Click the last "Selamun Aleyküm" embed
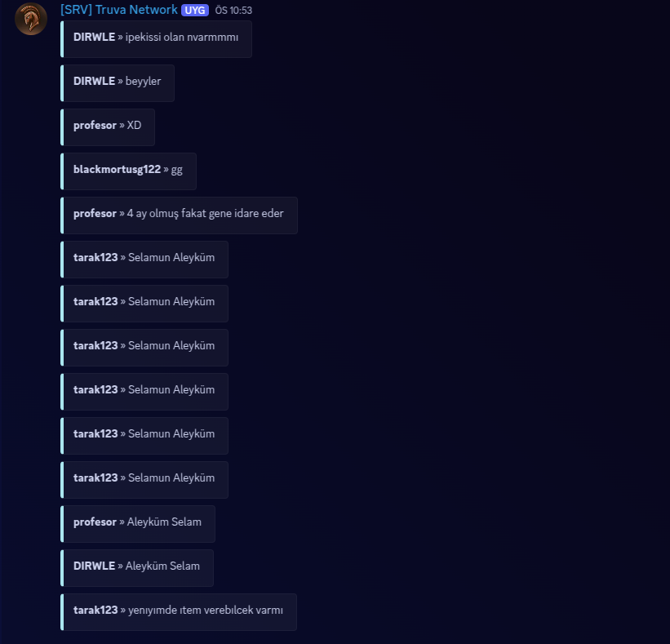The width and height of the screenshot is (670, 644). 145,479
